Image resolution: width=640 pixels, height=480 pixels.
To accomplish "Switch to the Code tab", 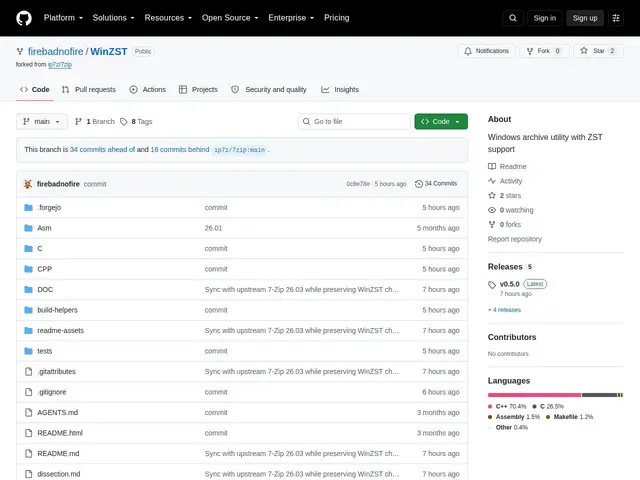I will (35, 89).
